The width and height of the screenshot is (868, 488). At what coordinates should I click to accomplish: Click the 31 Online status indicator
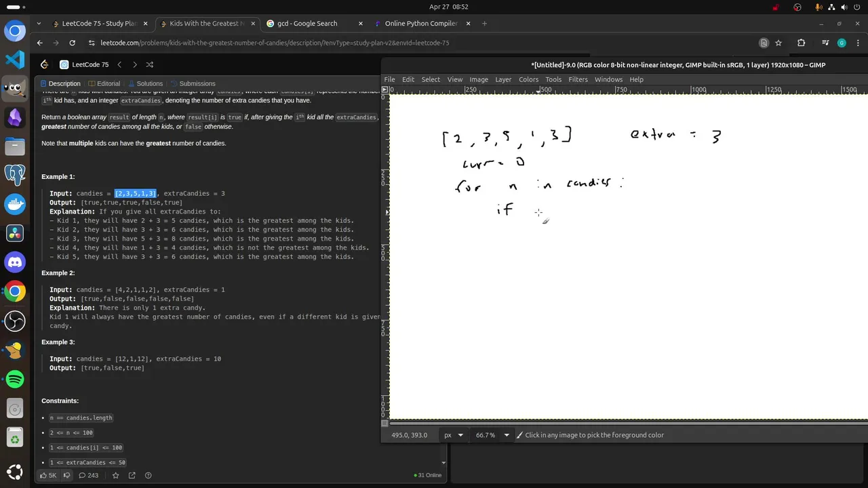point(428,475)
